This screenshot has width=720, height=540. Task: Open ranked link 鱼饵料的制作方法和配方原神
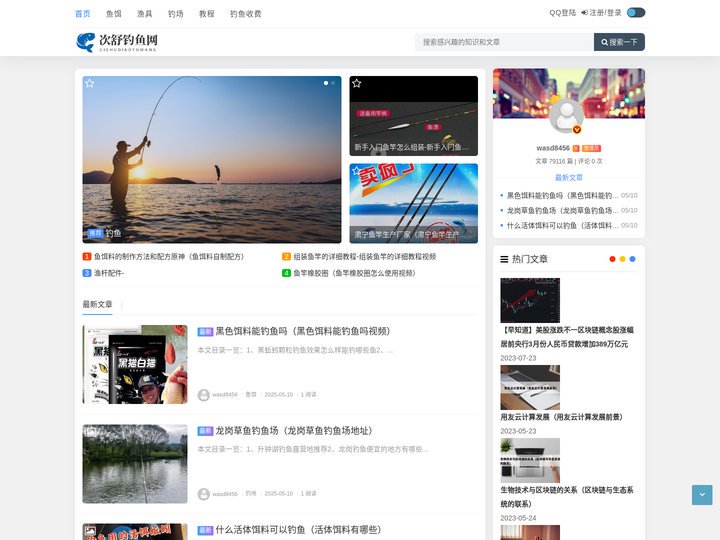click(x=169, y=257)
